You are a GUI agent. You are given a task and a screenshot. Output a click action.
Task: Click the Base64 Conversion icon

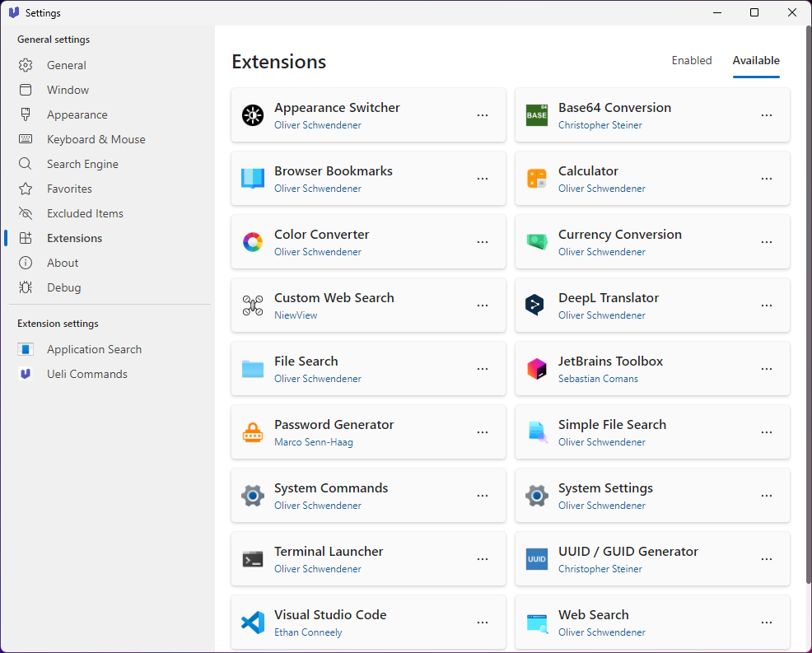[x=537, y=115]
